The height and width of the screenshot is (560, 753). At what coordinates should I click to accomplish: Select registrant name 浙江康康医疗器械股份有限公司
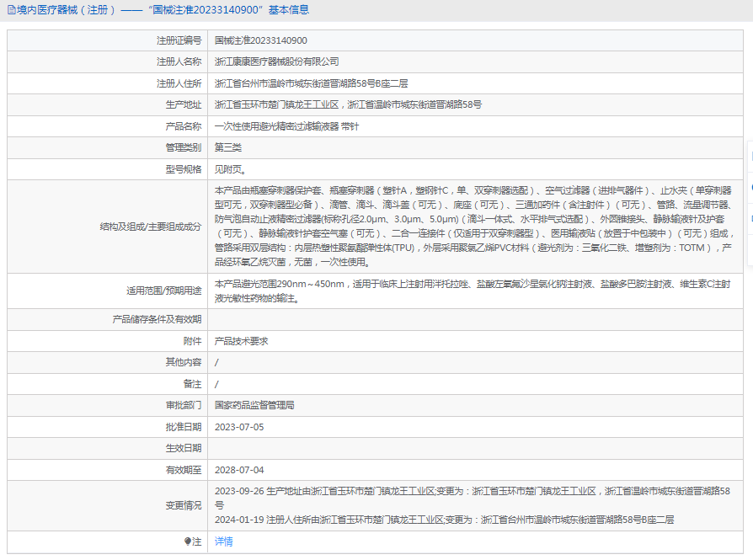point(276,62)
